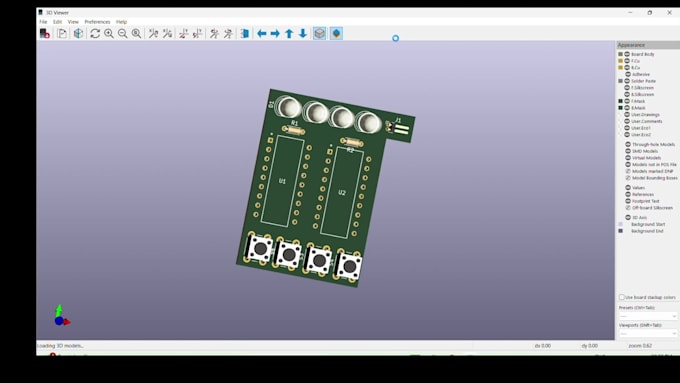Open the Viewports dropdown
The width and height of the screenshot is (680, 383).
(648, 334)
